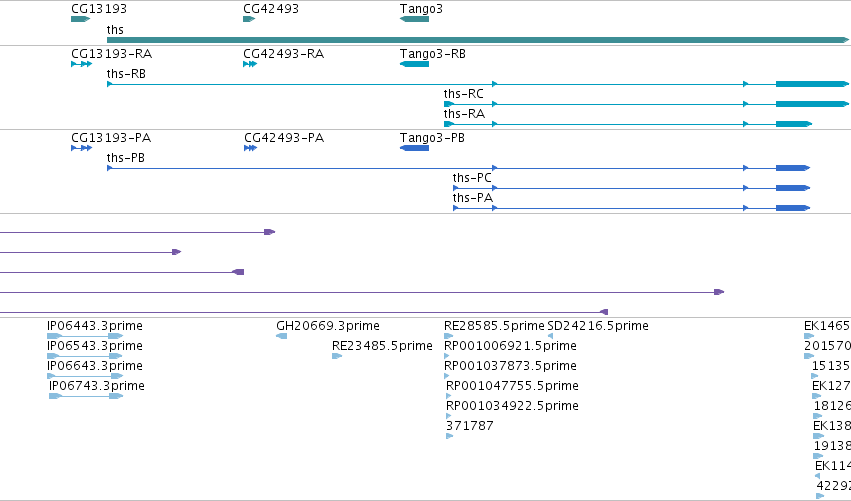The image size is (851, 501).
Task: Click the arrow glyph under RE23485.5prime
Action: tap(337, 356)
